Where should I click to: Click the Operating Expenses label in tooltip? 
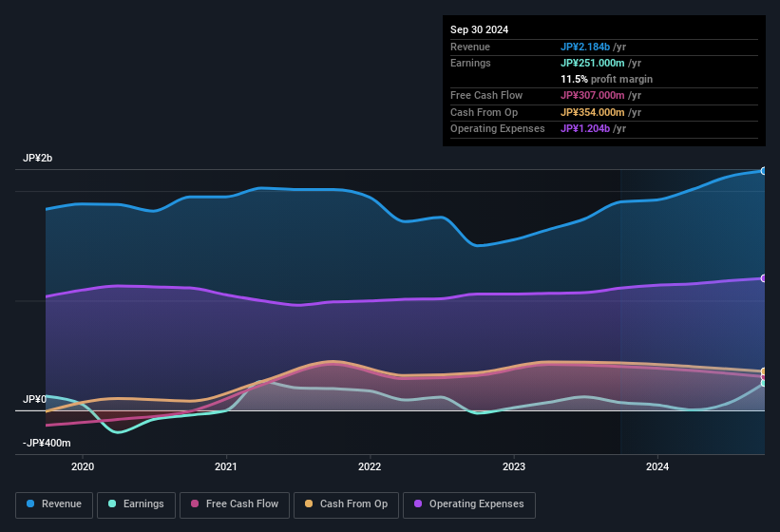click(498, 128)
